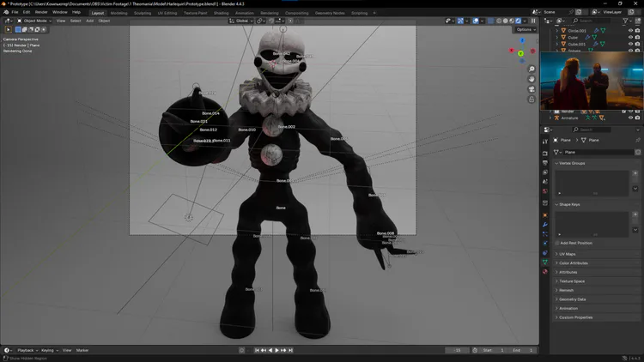This screenshot has height=362, width=644.
Task: Open the Object Mode dropdown
Action: pyautogui.click(x=34, y=21)
